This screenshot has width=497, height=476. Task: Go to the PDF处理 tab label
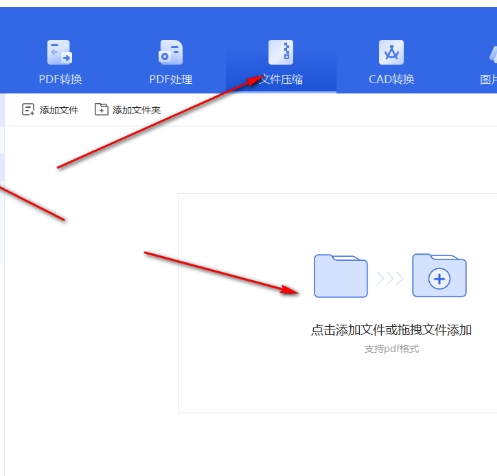click(171, 79)
